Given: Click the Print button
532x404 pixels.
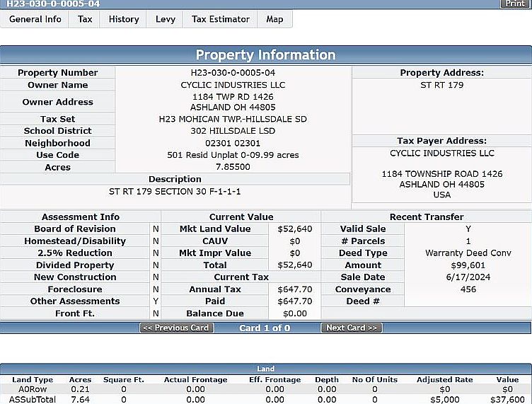Looking at the screenshot, I should tap(515, 4).
